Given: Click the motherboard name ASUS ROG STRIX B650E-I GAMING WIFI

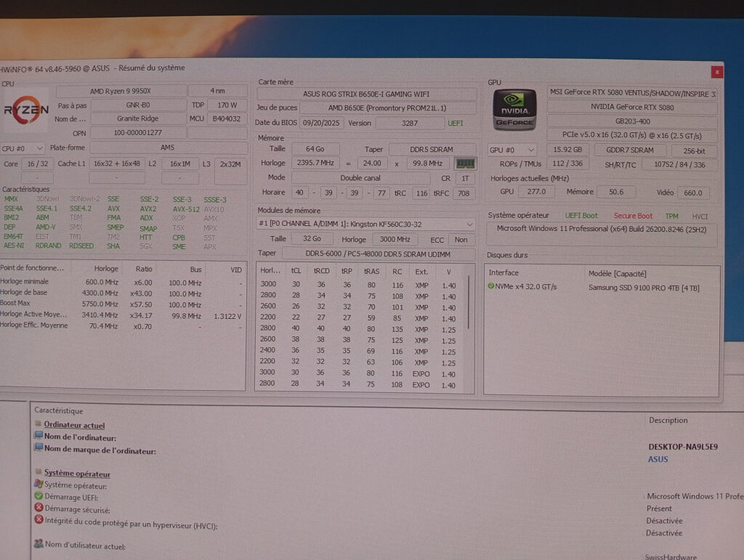Looking at the screenshot, I should (366, 94).
